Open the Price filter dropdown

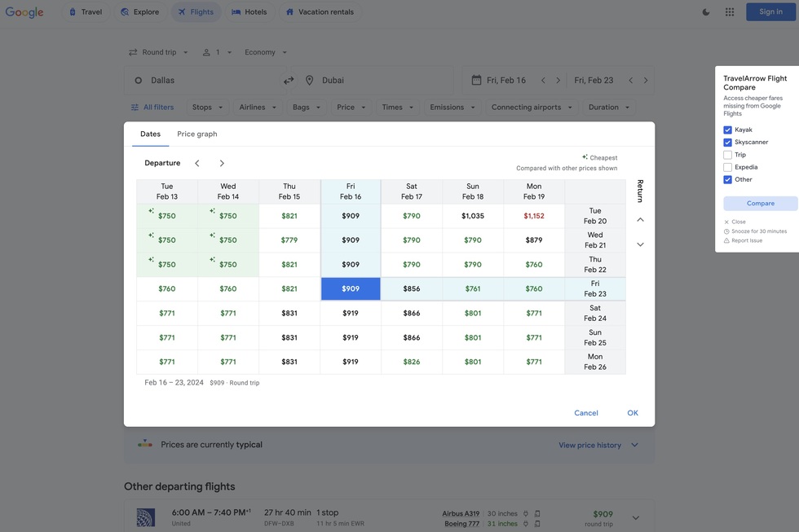(x=351, y=108)
